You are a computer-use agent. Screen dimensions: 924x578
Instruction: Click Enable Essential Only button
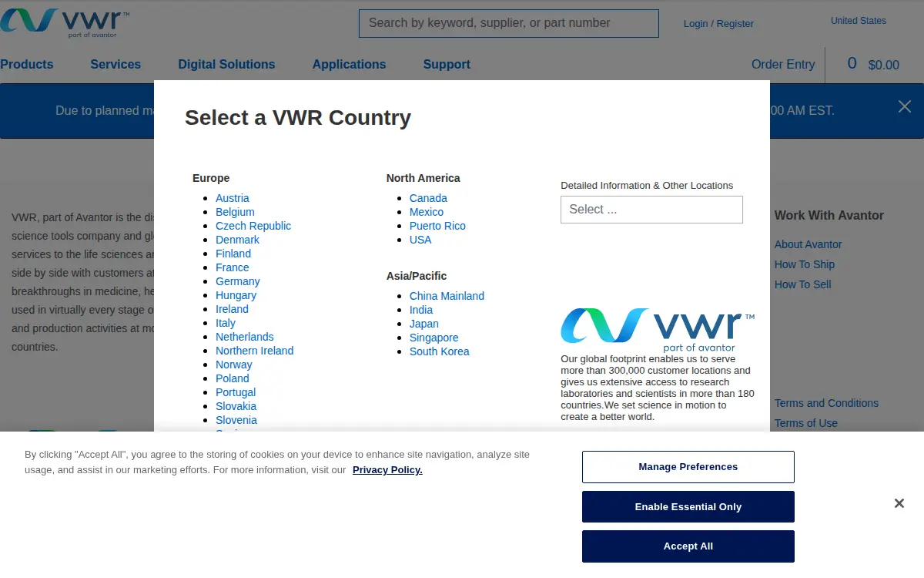pos(688,507)
